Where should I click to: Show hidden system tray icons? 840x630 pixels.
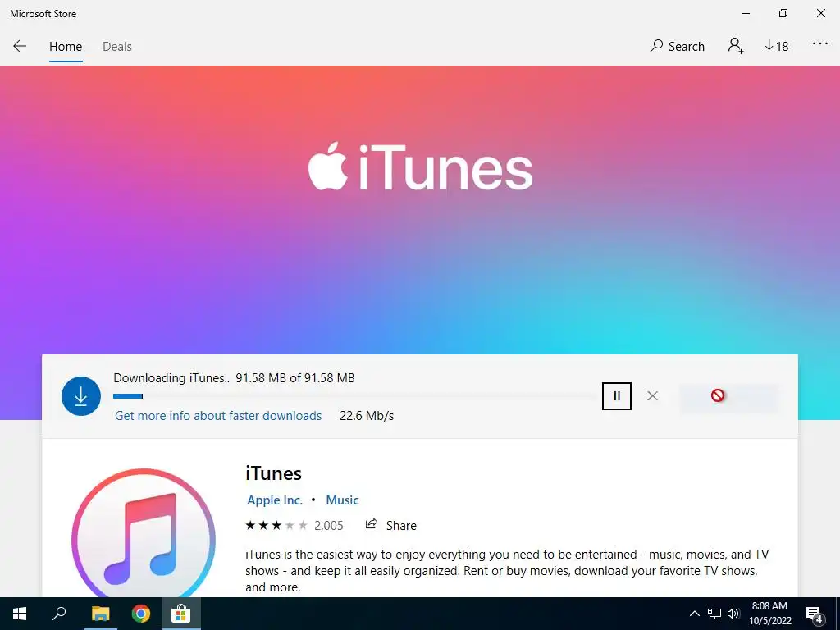[x=694, y=614]
